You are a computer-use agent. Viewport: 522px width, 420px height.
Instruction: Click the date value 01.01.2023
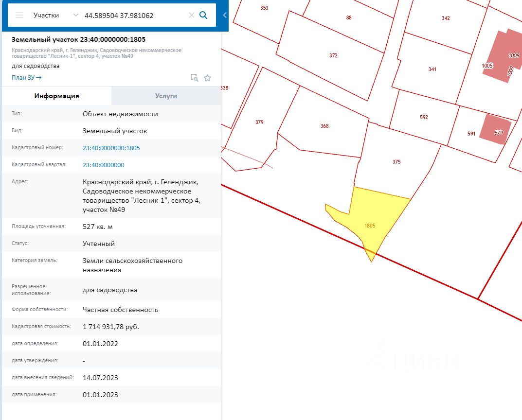pos(100,395)
